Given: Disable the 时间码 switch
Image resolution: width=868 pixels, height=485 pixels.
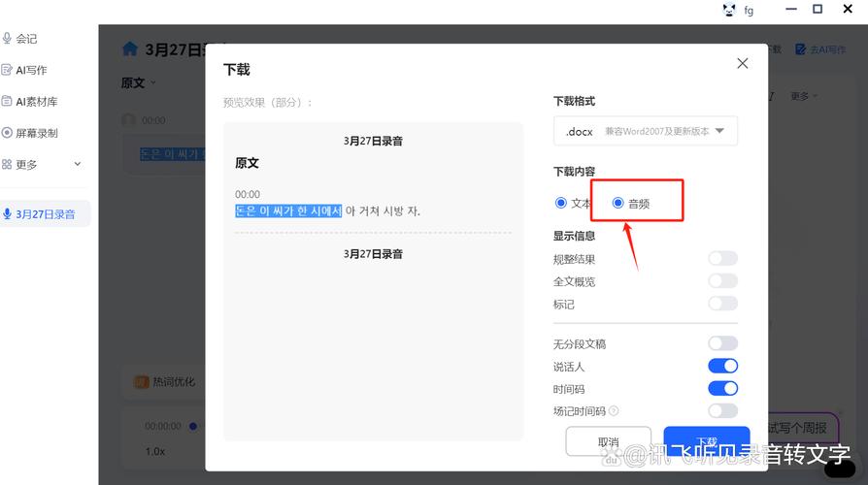Looking at the screenshot, I should coord(722,388).
